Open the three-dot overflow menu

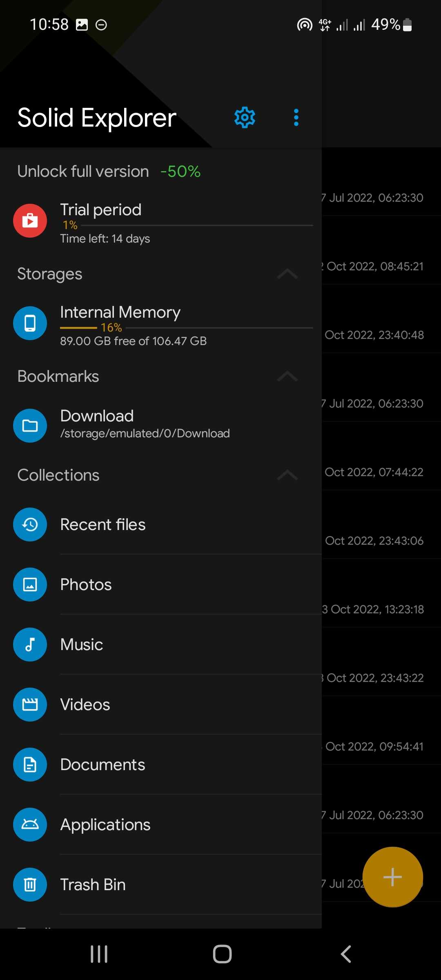(x=296, y=118)
